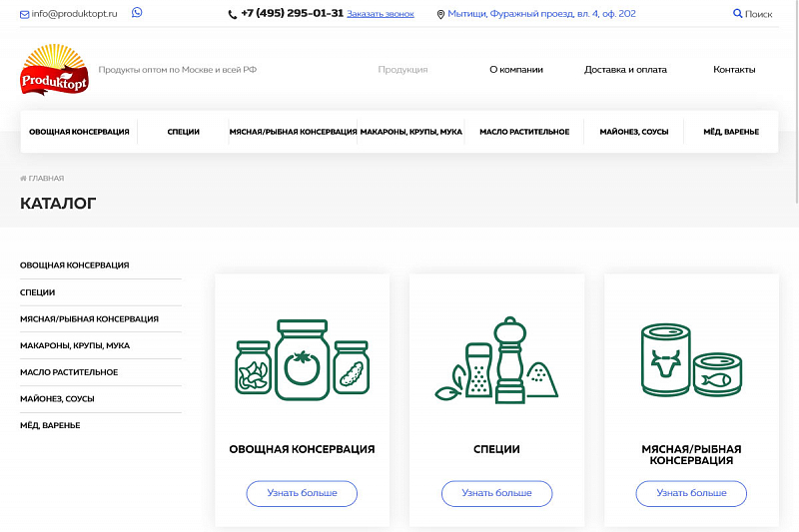Screen dimensions: 799x532
Task: Click the spices grinder card image
Action: pyautogui.click(x=496, y=360)
